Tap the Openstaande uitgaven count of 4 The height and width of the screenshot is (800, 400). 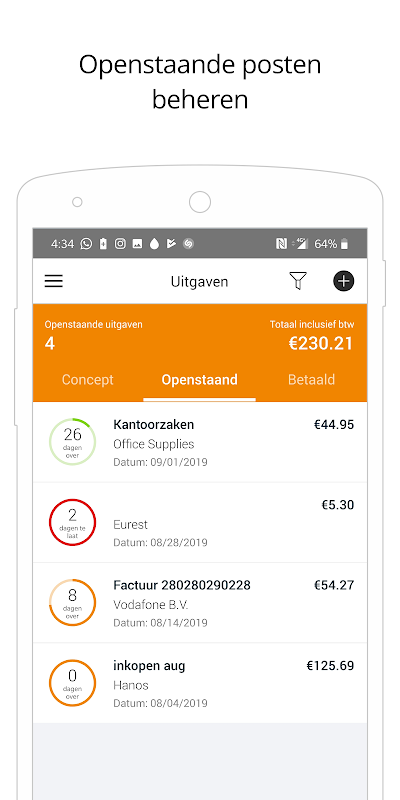pos(49,344)
